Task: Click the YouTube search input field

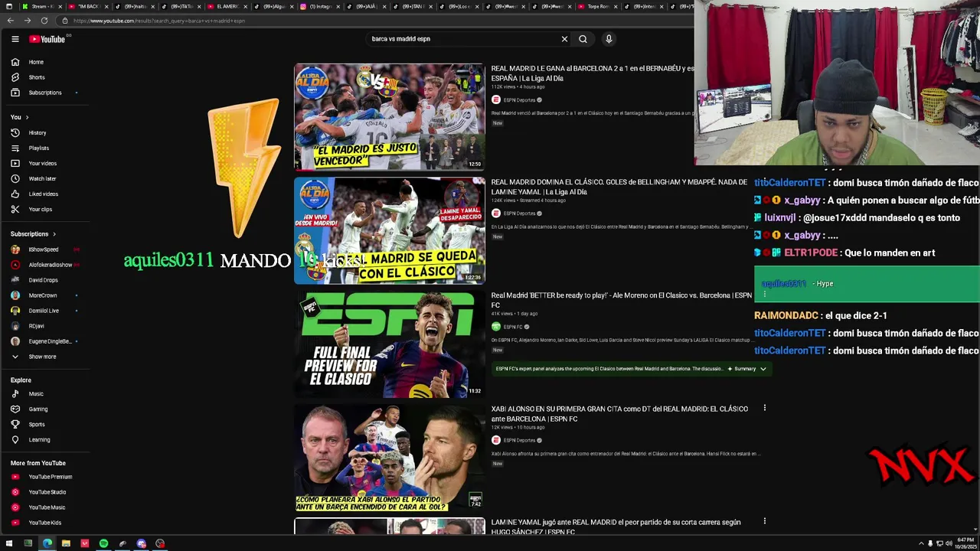Action: pos(463,39)
